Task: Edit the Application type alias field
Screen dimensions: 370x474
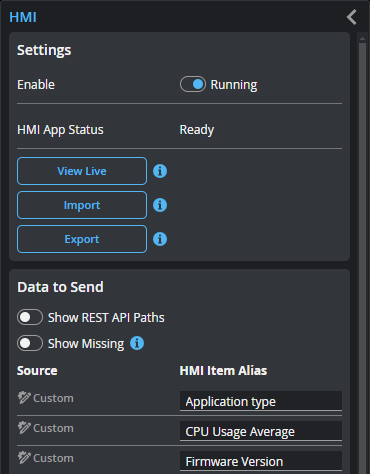Action: coord(261,401)
